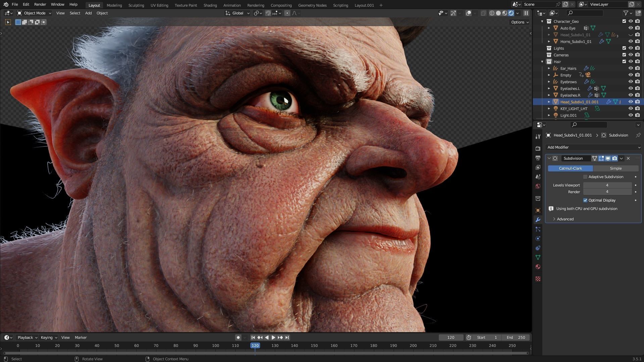Jump to the last frame

pyautogui.click(x=287, y=338)
